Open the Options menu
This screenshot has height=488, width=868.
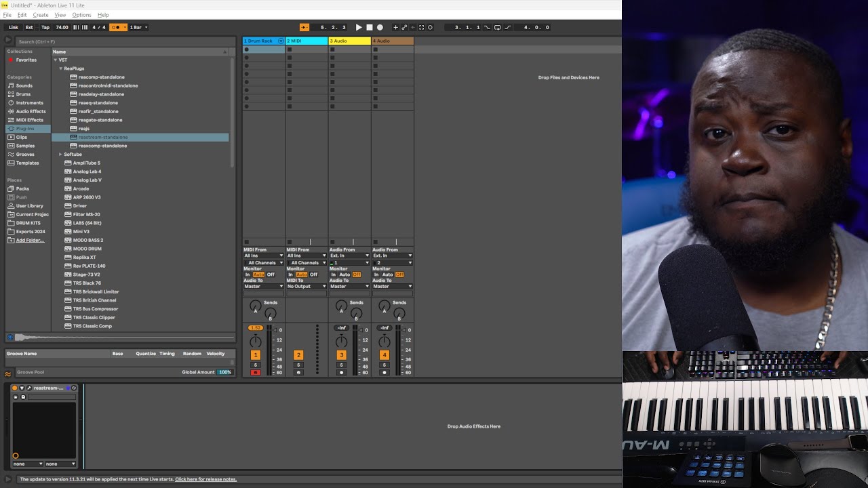[x=81, y=15]
